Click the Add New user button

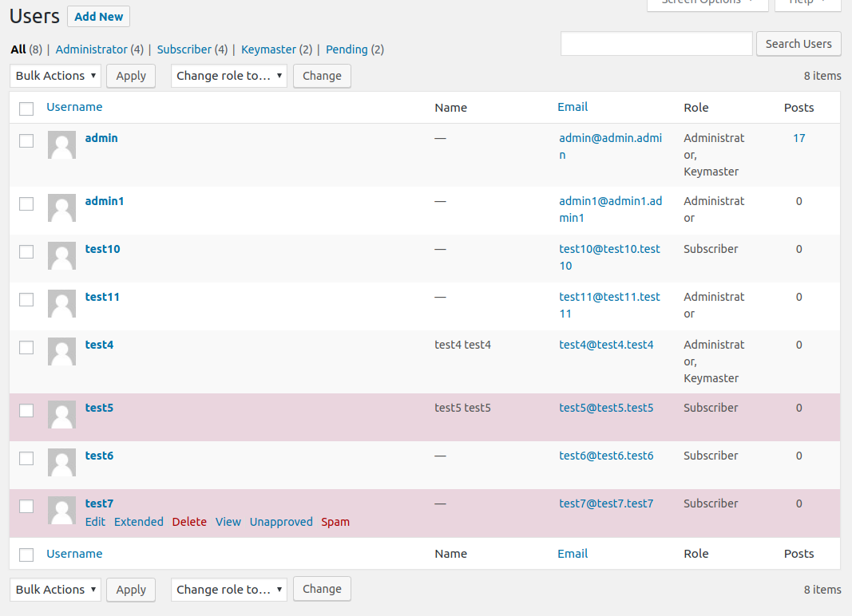point(98,16)
